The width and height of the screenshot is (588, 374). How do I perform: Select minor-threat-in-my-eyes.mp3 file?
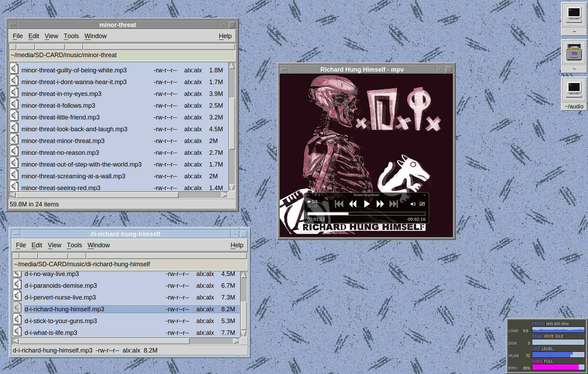coord(61,94)
